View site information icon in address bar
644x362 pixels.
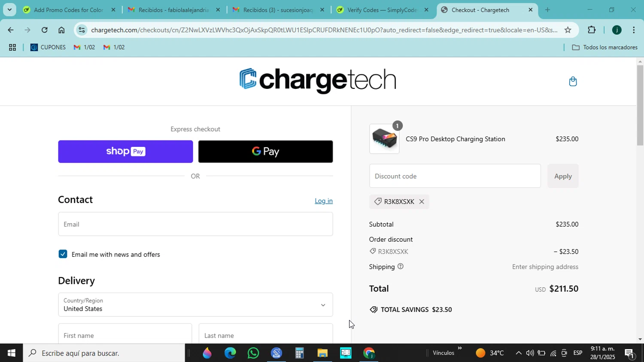[x=82, y=30]
